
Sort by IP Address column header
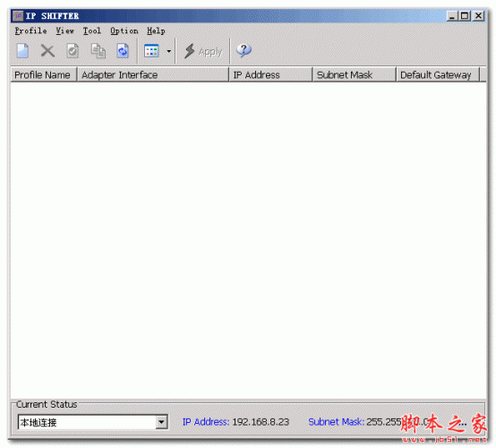(270, 74)
